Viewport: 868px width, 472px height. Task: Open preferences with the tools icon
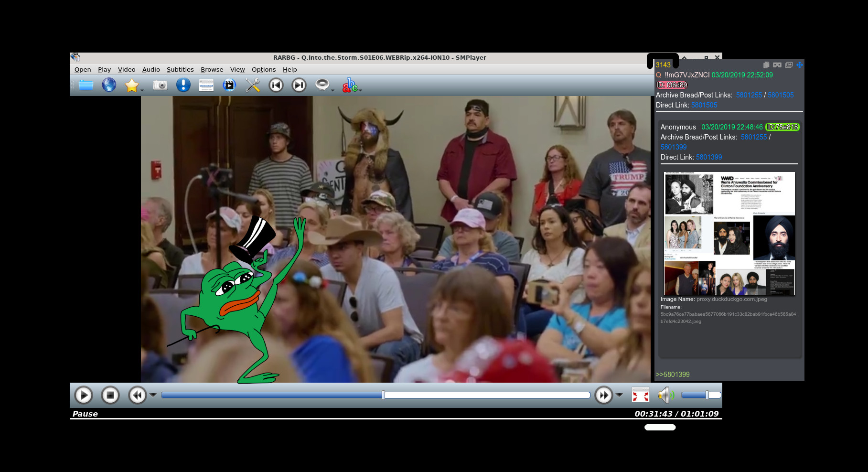pyautogui.click(x=253, y=85)
